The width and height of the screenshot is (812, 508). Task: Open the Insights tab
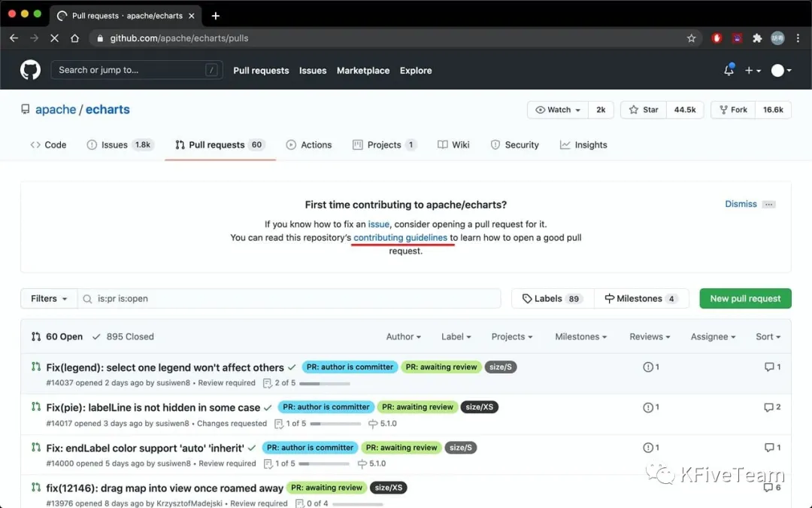click(583, 145)
